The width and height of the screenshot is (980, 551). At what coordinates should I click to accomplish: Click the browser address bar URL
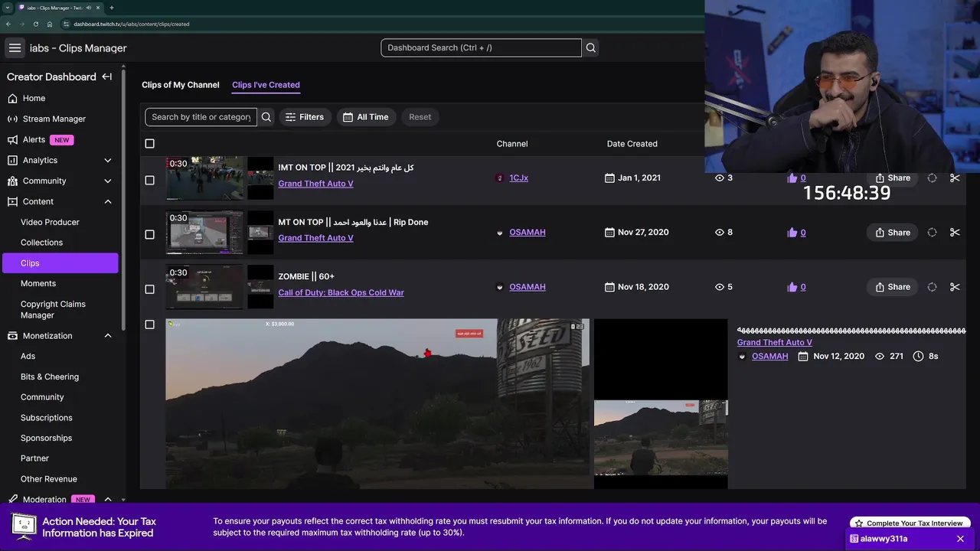point(132,24)
